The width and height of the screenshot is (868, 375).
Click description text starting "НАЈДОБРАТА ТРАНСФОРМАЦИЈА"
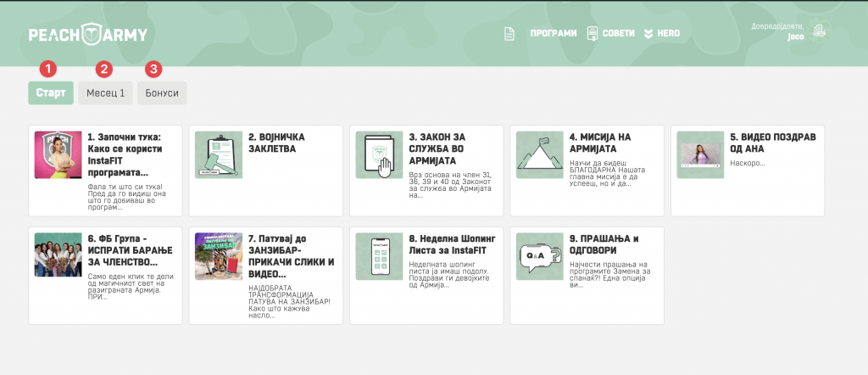289,302
